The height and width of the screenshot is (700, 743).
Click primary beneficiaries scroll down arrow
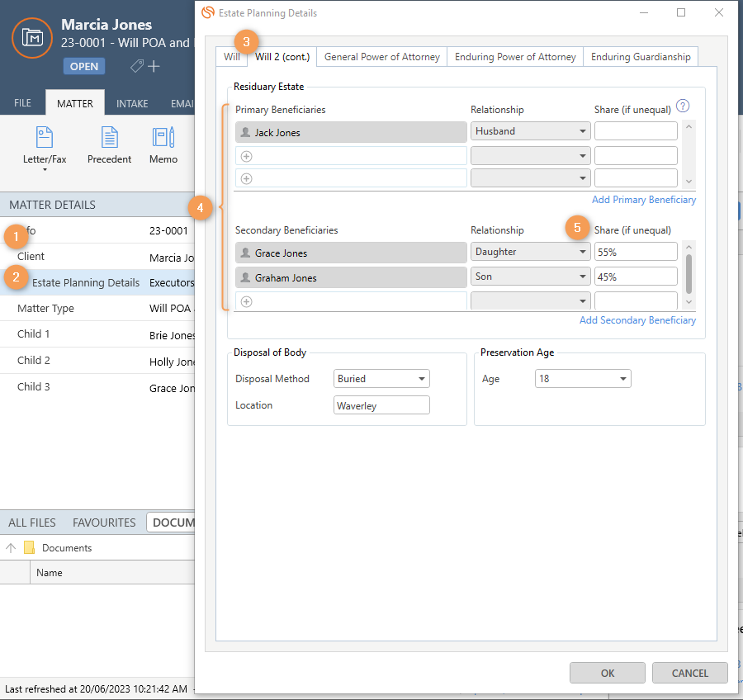[x=689, y=182]
